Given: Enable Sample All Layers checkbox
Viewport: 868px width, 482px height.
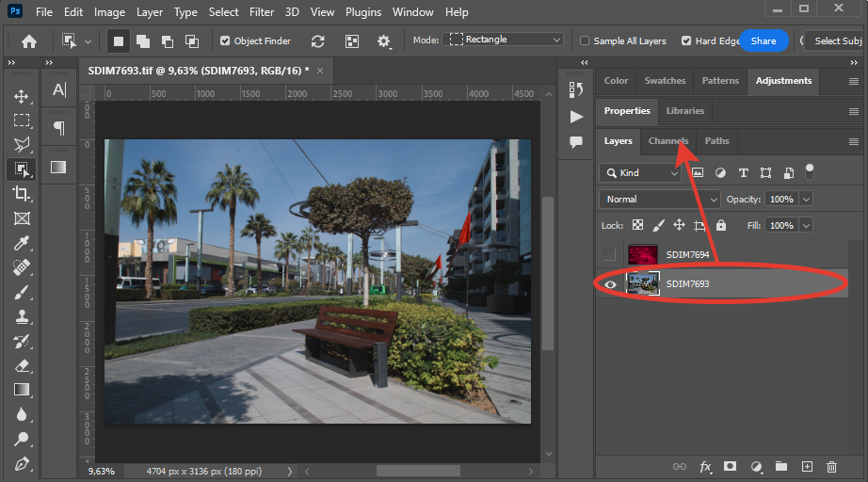Looking at the screenshot, I should 585,40.
